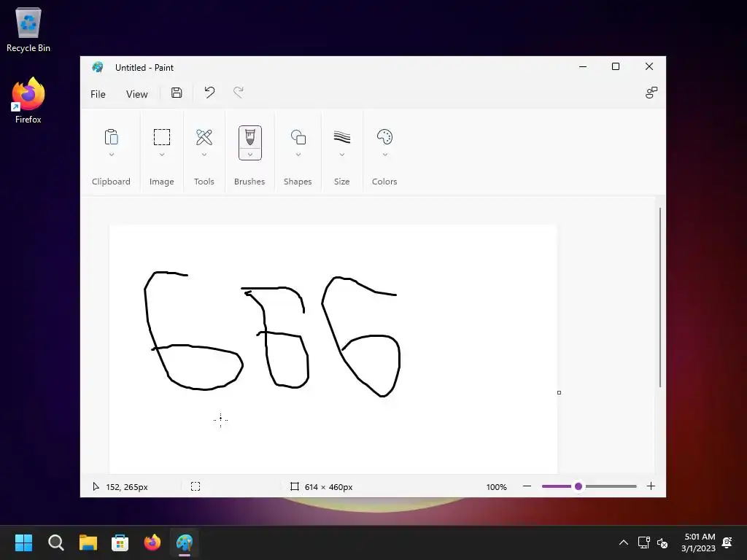This screenshot has width=747, height=560.
Task: Expand the Clipboard dropdown chevron
Action: pyautogui.click(x=111, y=155)
